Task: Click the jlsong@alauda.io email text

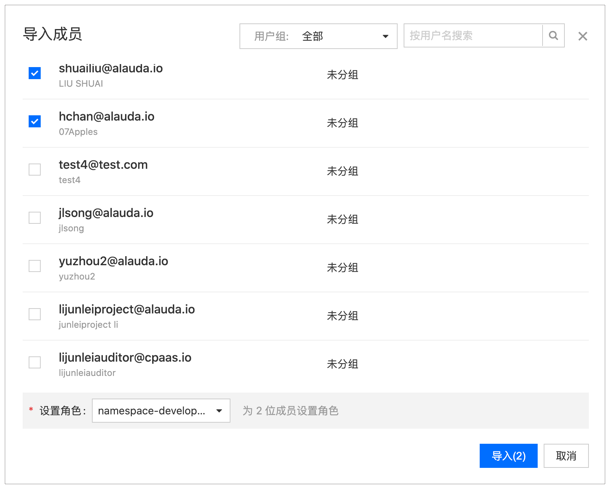Action: pos(106,213)
